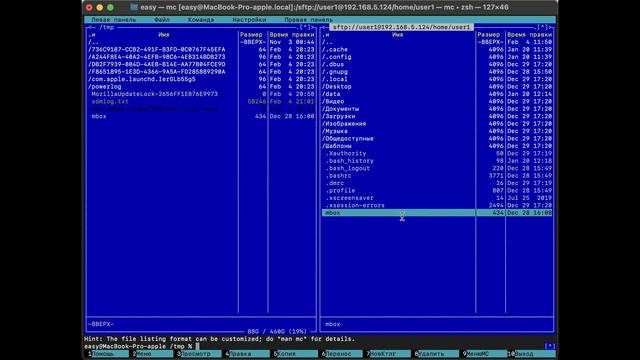Click the right panel [^] history list toggle
Viewport: 640px width, 360px height.
tap(542, 27)
